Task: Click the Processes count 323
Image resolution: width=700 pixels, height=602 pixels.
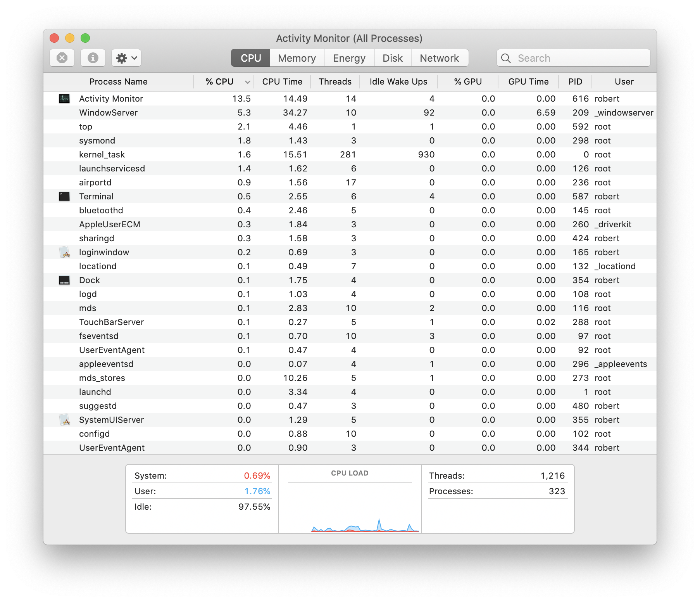Action: 557,491
